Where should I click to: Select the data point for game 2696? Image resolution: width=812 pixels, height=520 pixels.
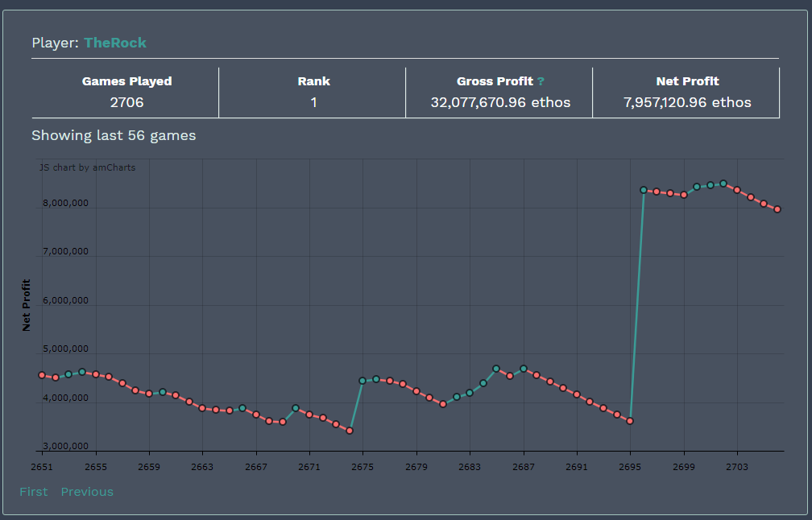644,190
